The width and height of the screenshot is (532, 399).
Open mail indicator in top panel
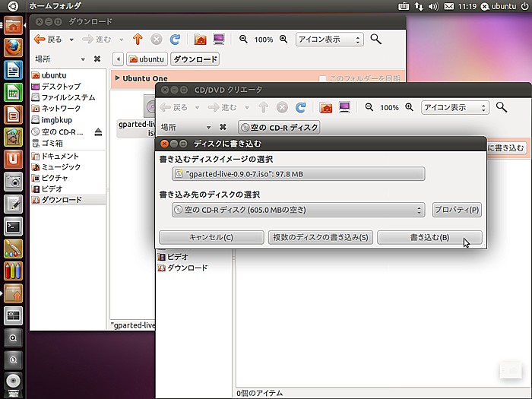(449, 6)
